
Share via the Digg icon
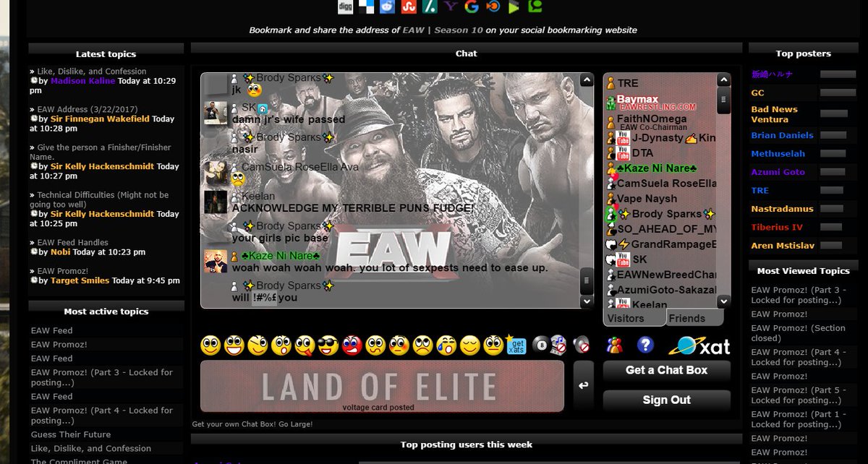click(x=345, y=7)
